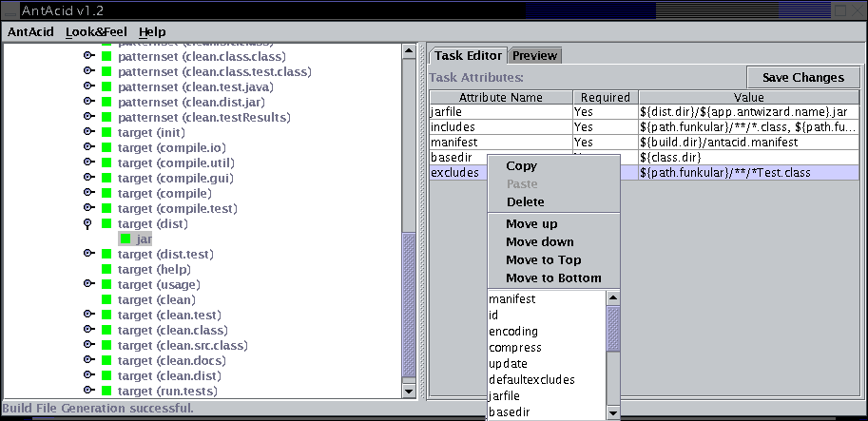Viewport: 868px width, 421px height.
Task: Collapse the target (dist) tree node
Action: (88, 224)
